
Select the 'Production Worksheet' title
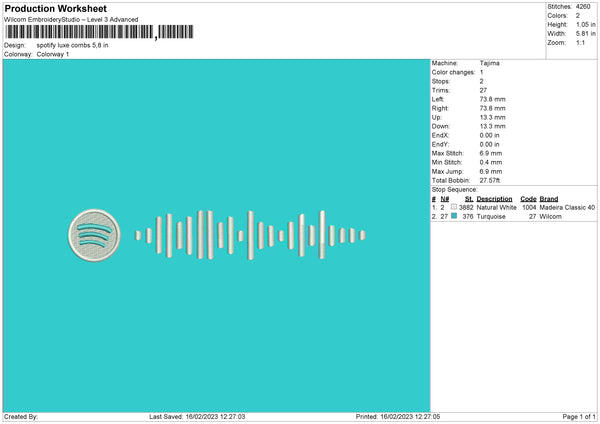click(55, 8)
